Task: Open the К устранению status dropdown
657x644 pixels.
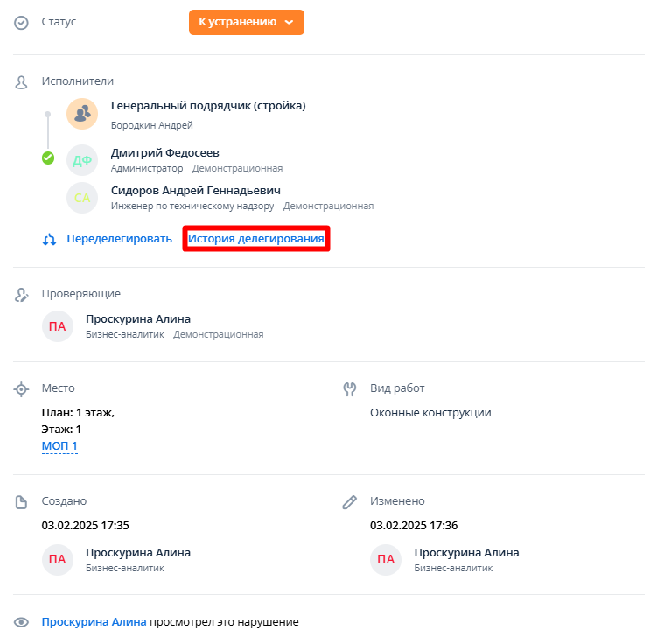Action: coord(246,22)
